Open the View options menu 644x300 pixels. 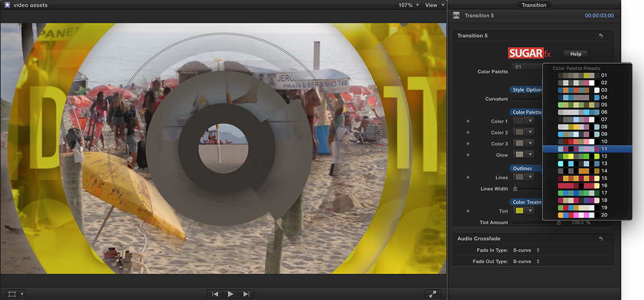point(434,5)
